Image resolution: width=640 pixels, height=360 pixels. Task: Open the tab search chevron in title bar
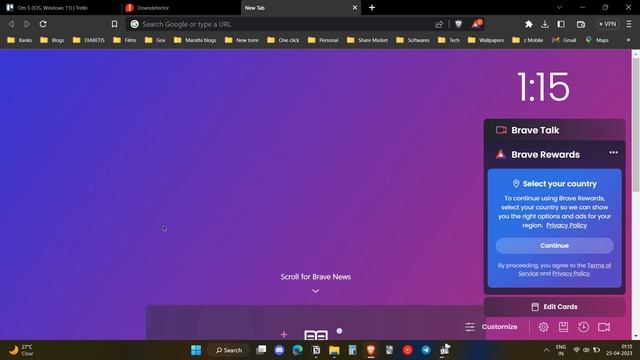pos(560,7)
